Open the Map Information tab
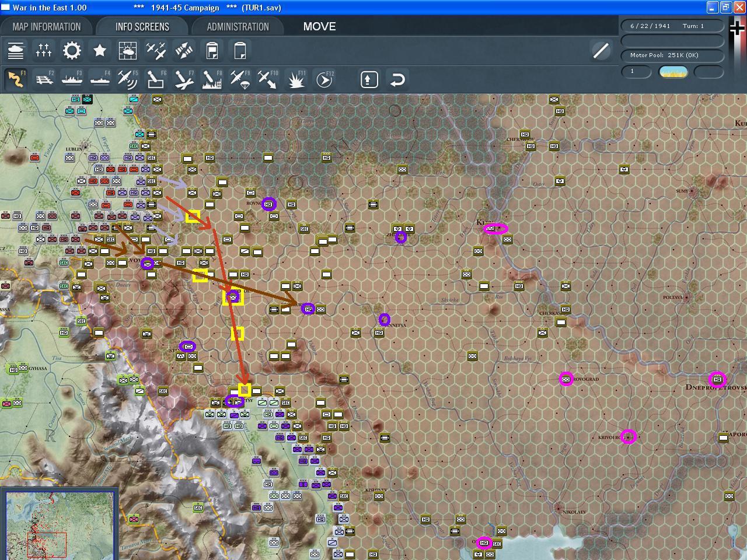The height and width of the screenshot is (560, 747). (47, 27)
